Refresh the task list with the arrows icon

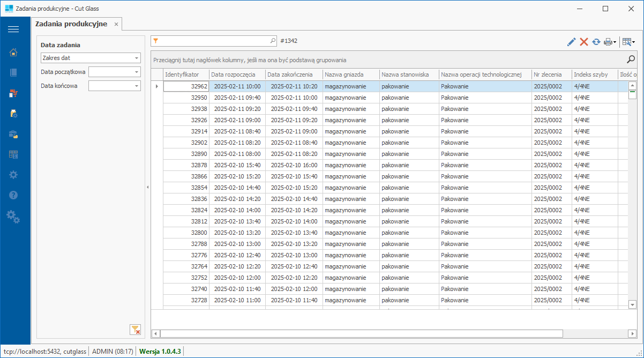(x=596, y=42)
